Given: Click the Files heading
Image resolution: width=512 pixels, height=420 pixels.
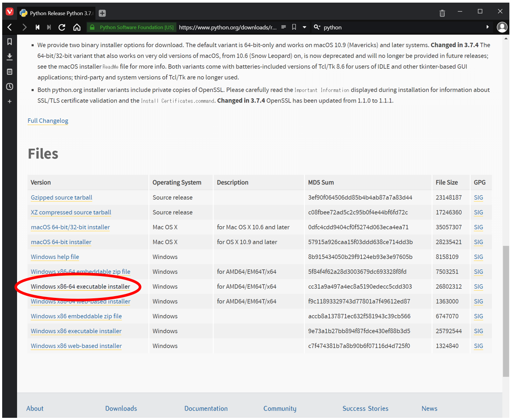Looking at the screenshot, I should (x=43, y=154).
